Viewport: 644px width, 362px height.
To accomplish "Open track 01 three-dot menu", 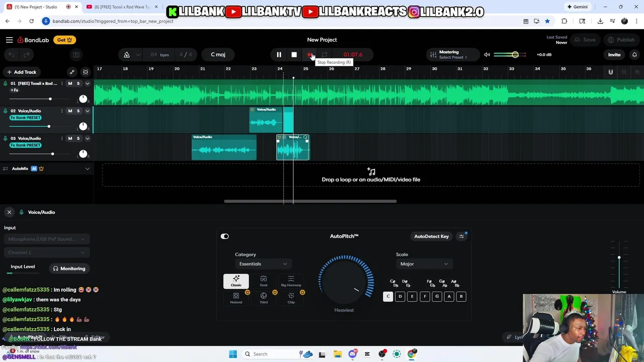I will (62, 83).
